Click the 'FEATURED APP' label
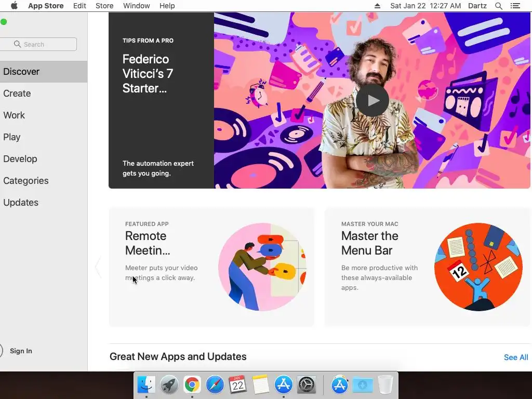Screen dimensions: 532x399 (x=147, y=224)
